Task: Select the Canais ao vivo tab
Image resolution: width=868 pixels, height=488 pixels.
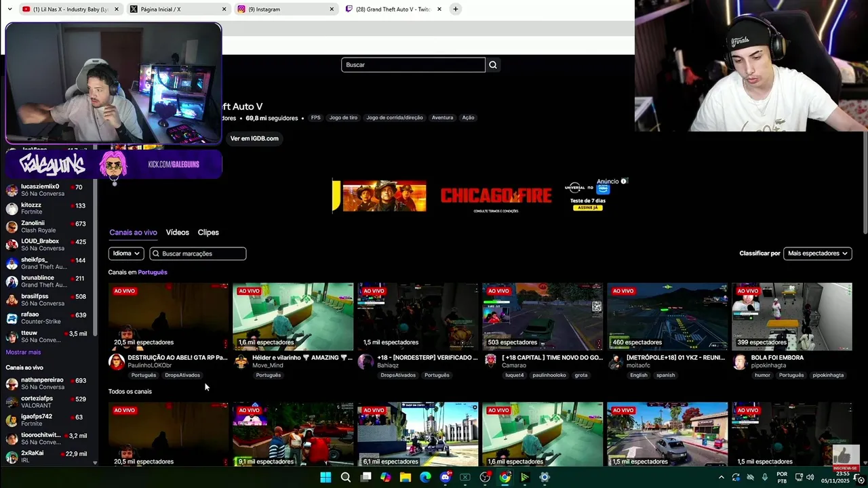Action: 133,232
